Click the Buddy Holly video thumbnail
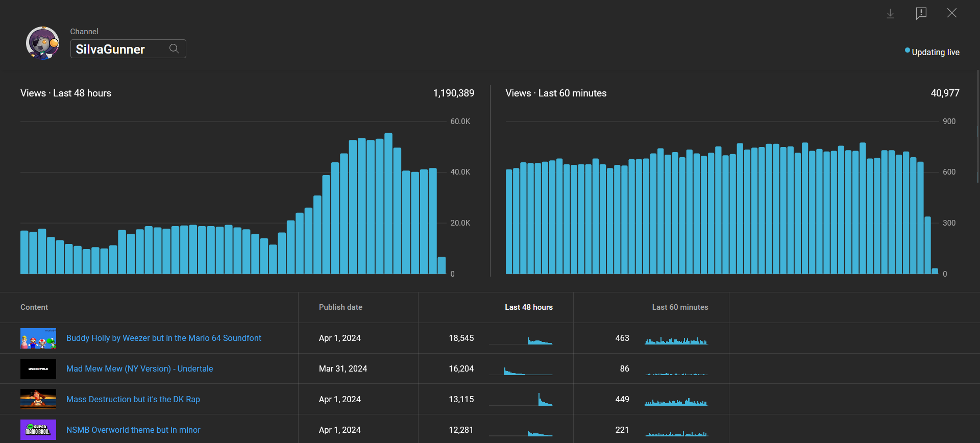 tap(38, 338)
